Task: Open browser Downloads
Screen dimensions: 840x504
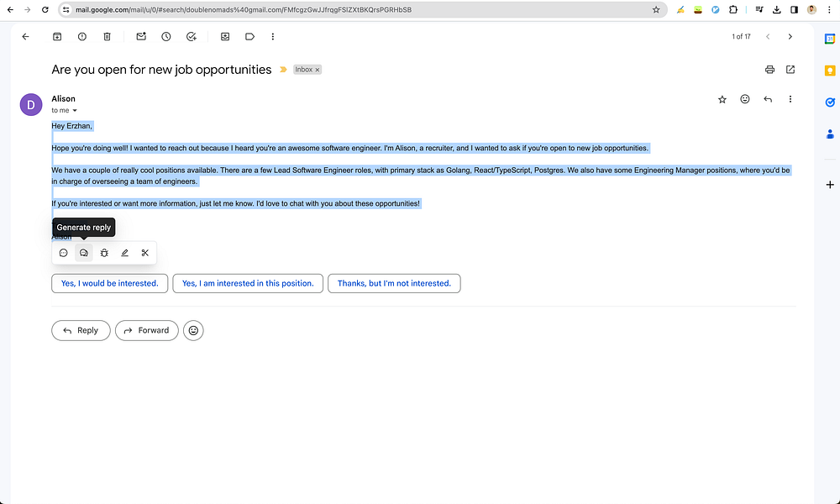Action: [x=776, y=9]
